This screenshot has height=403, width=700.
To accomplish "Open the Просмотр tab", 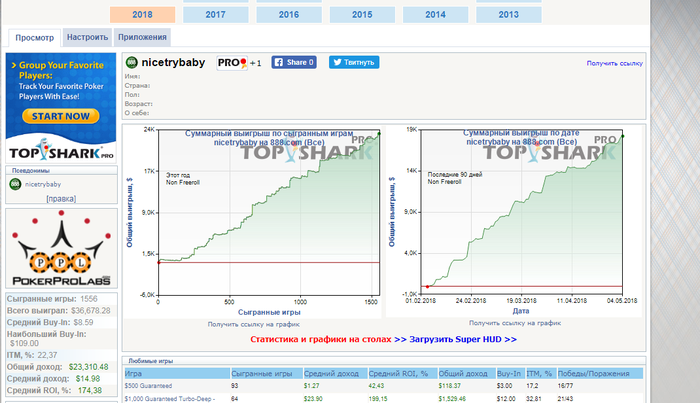I will [x=34, y=38].
